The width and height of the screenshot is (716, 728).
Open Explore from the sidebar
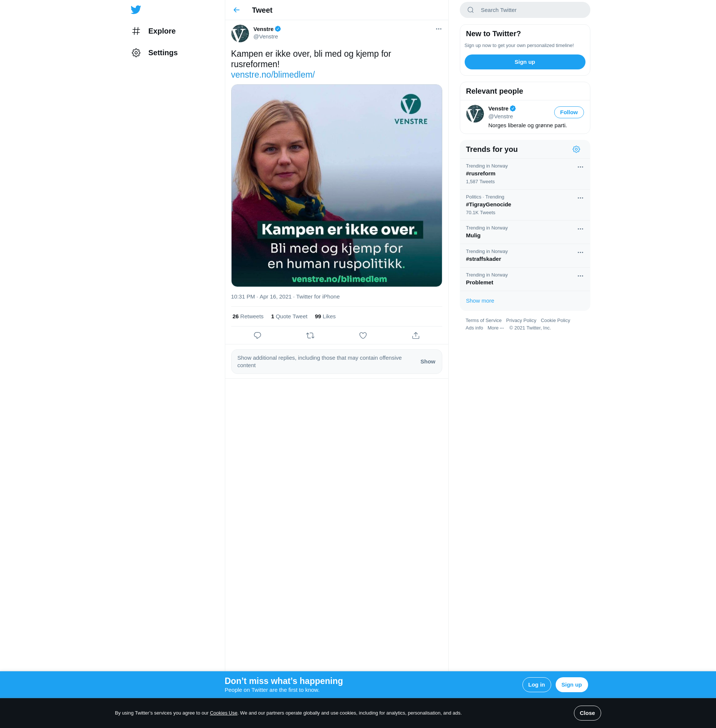click(x=154, y=31)
